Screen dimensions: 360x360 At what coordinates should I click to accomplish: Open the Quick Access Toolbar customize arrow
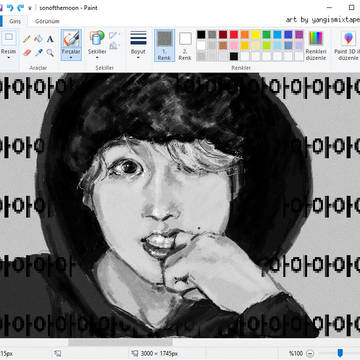[30, 8]
